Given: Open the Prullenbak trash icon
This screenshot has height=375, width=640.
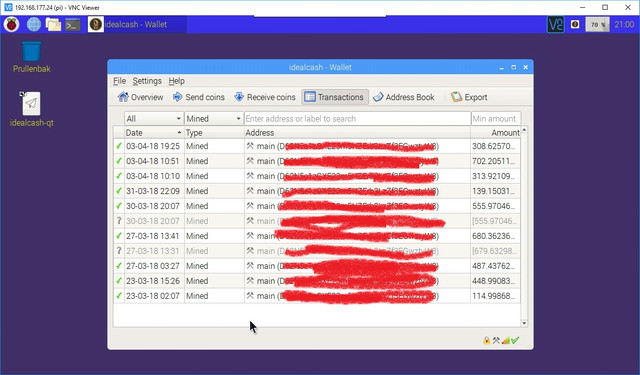Looking at the screenshot, I should pos(31,51).
